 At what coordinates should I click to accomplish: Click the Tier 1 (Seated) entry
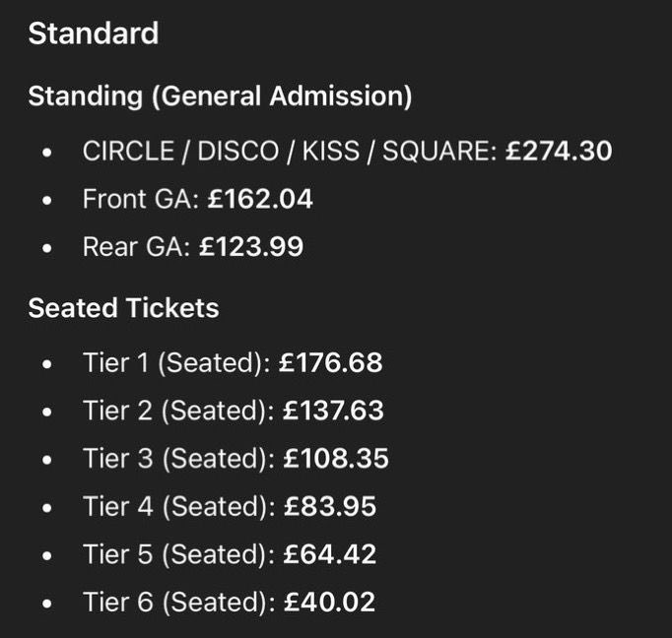click(x=176, y=362)
